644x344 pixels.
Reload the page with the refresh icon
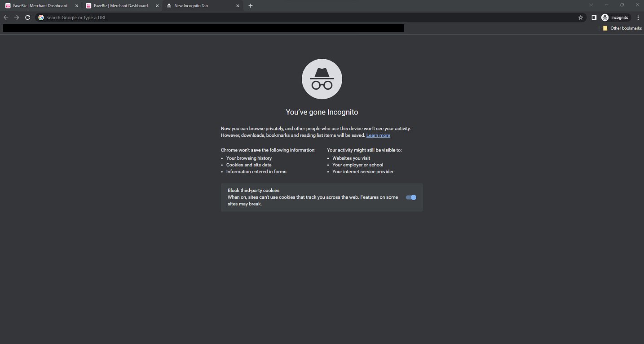pos(27,17)
